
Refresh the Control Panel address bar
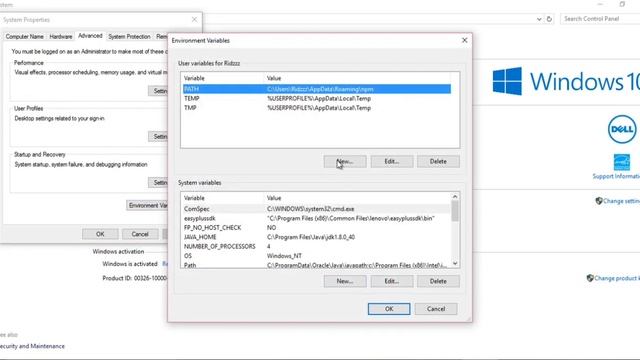[549, 19]
